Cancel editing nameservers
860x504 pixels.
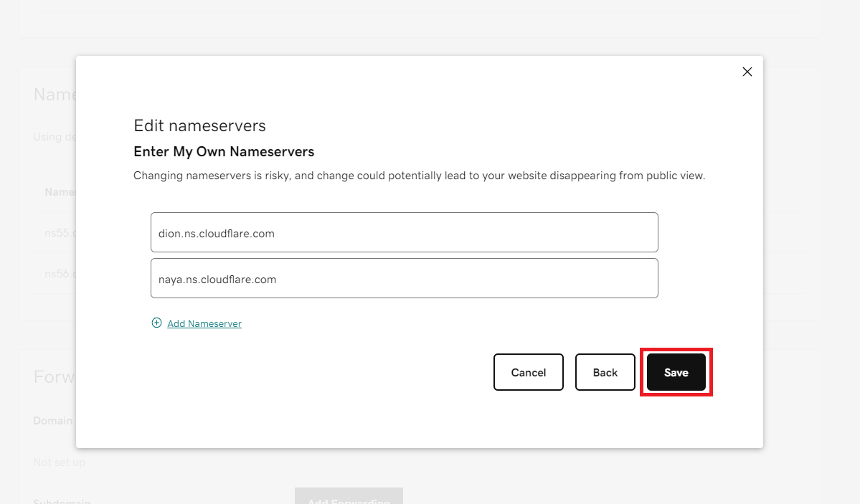click(528, 372)
